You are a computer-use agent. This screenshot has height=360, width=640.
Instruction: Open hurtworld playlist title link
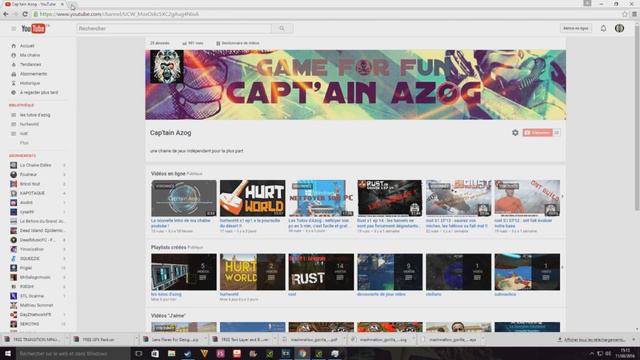[229, 294]
